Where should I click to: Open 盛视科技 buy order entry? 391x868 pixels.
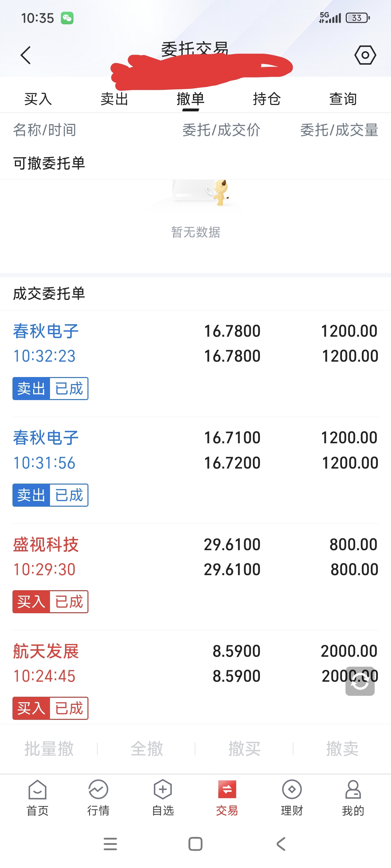(46, 544)
